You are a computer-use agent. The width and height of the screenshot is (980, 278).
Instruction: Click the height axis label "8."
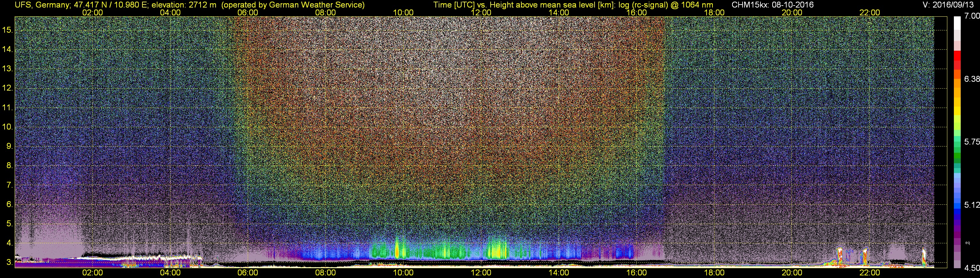coord(9,166)
